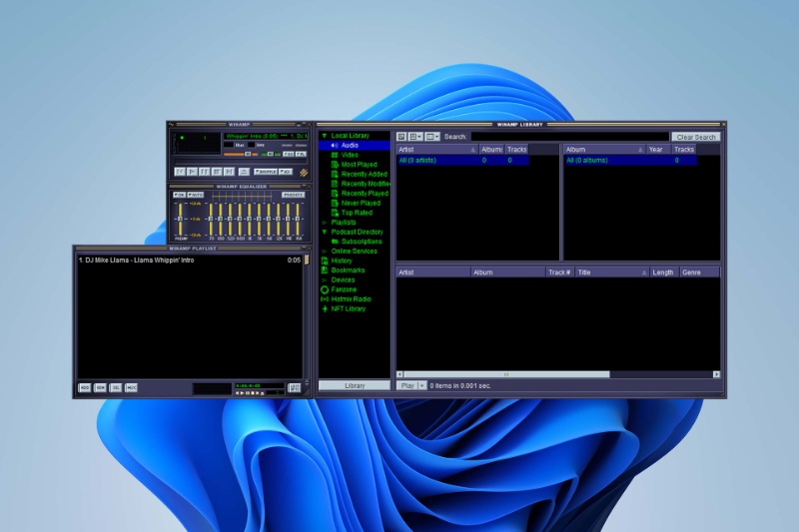
Task: Toggle Shuffle mode in player
Action: tap(266, 172)
